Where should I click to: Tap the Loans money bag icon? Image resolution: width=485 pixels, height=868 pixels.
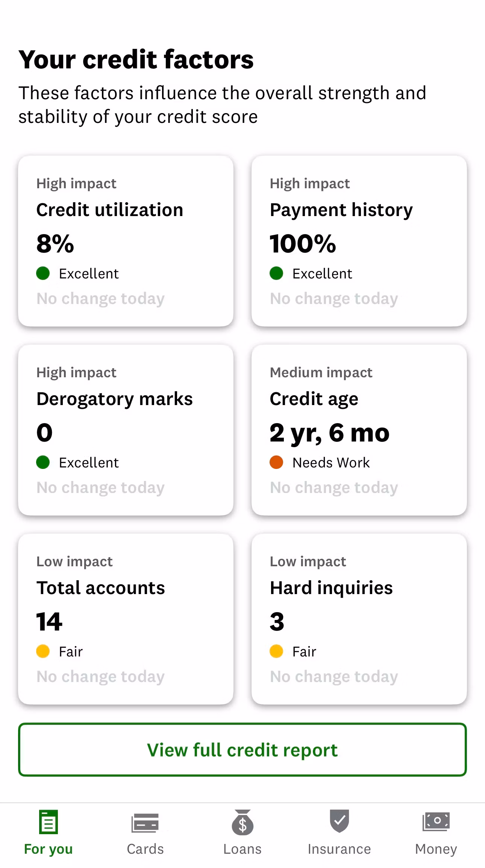point(242,823)
